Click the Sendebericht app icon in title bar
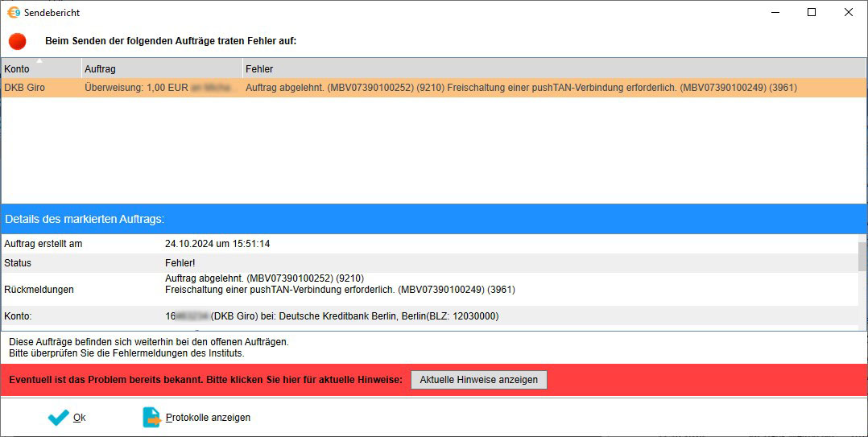Viewport: 868px width, 437px height. pos(14,12)
